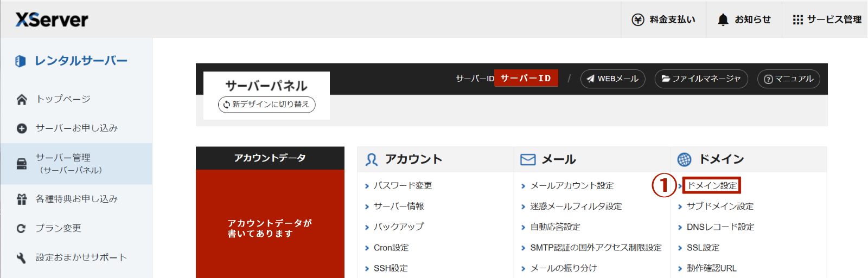The image size is (868, 278).
Task: Click the plus icon for サーバーお申し込み
Action: pyautogui.click(x=22, y=128)
